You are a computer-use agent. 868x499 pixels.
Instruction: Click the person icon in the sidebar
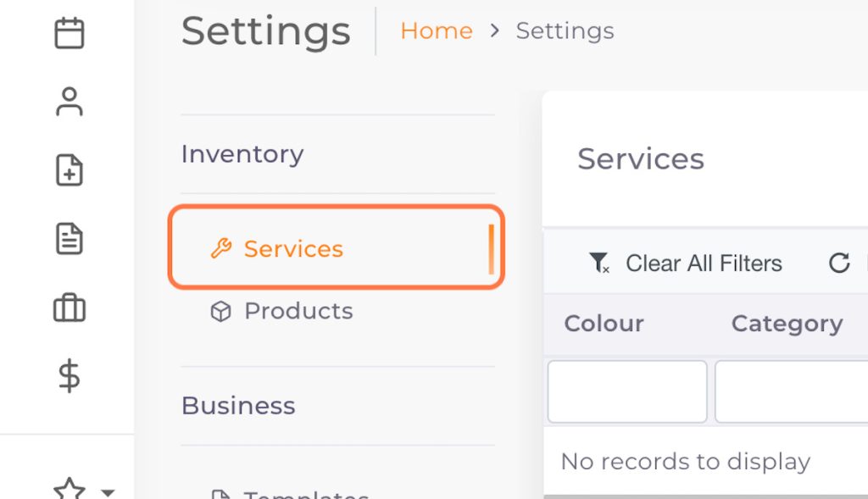69,102
